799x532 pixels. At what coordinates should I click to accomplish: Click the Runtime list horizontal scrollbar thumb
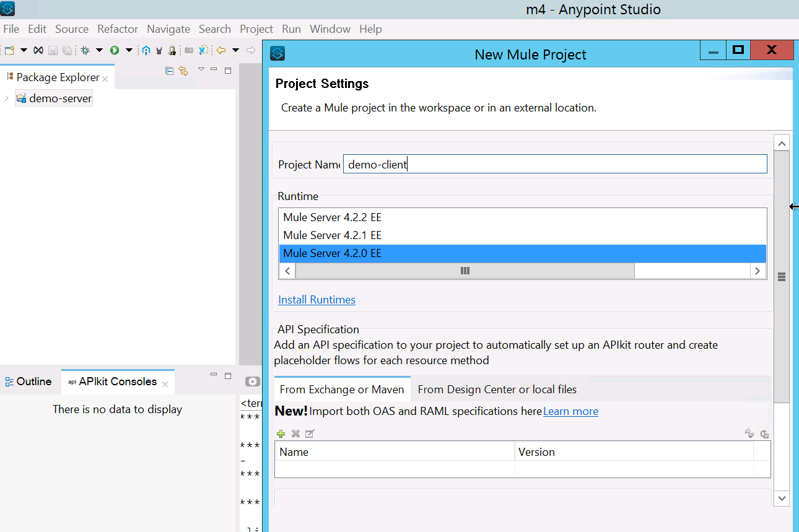(465, 271)
